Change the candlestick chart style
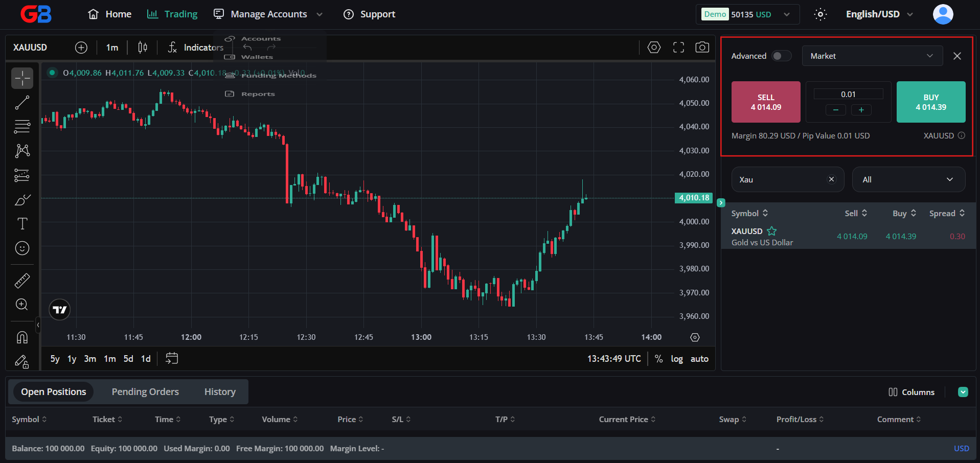Screen dimensions: 980x463 coord(143,48)
